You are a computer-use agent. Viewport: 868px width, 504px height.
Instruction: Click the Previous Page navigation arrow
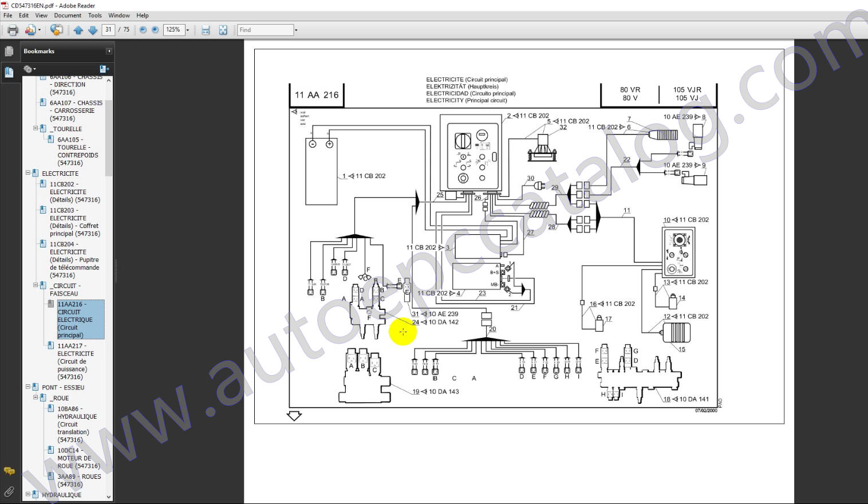tap(78, 30)
